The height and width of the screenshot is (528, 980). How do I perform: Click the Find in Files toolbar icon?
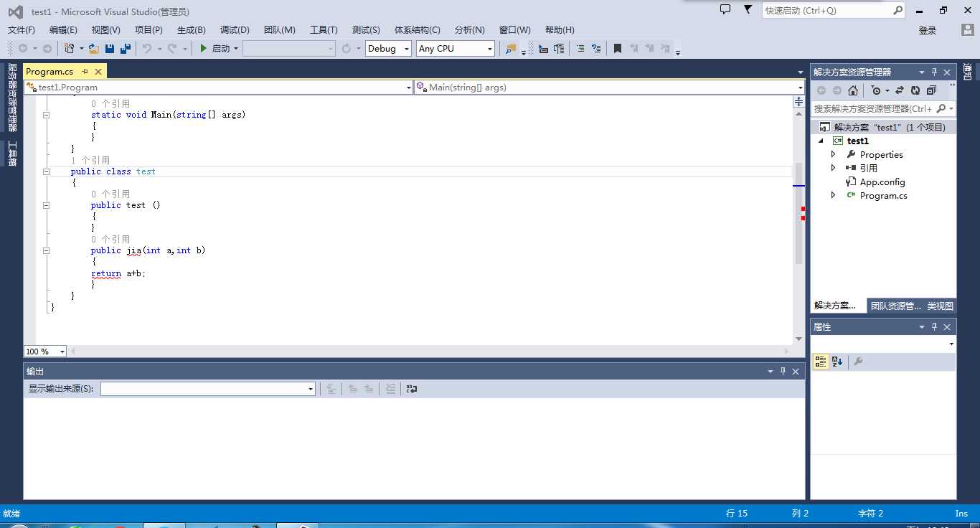pyautogui.click(x=511, y=49)
